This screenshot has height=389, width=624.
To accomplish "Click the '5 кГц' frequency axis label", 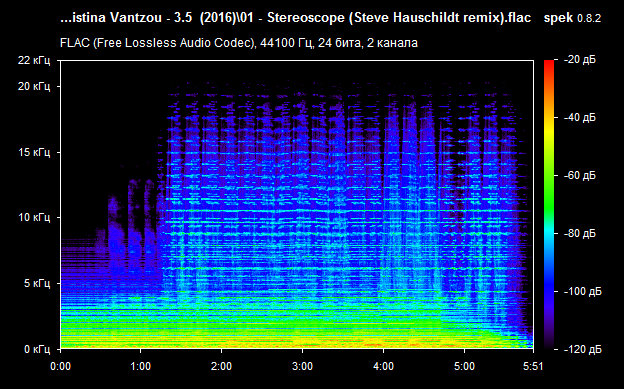I will pyautogui.click(x=37, y=284).
